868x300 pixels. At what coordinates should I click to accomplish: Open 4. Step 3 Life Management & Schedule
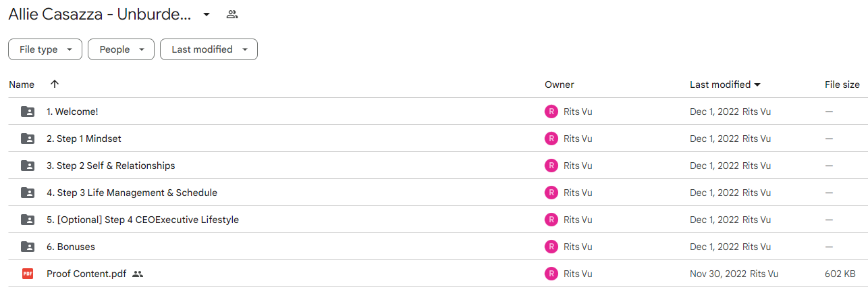(x=132, y=193)
